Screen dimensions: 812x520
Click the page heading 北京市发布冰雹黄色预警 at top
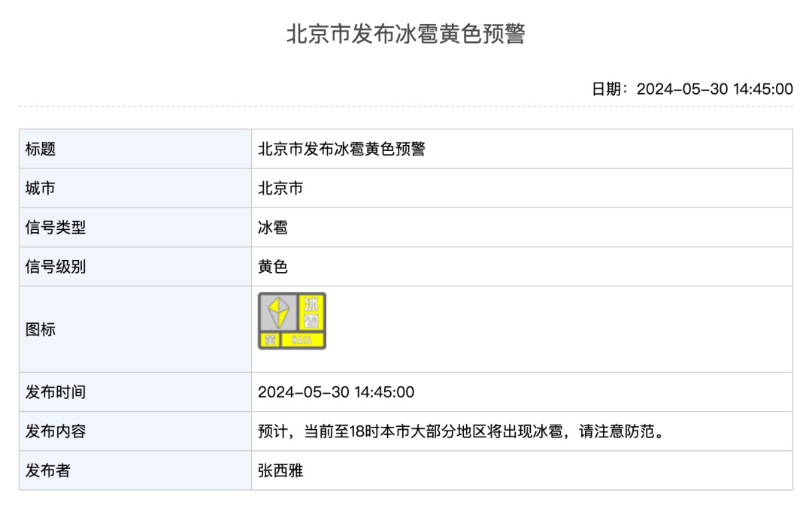click(x=405, y=35)
